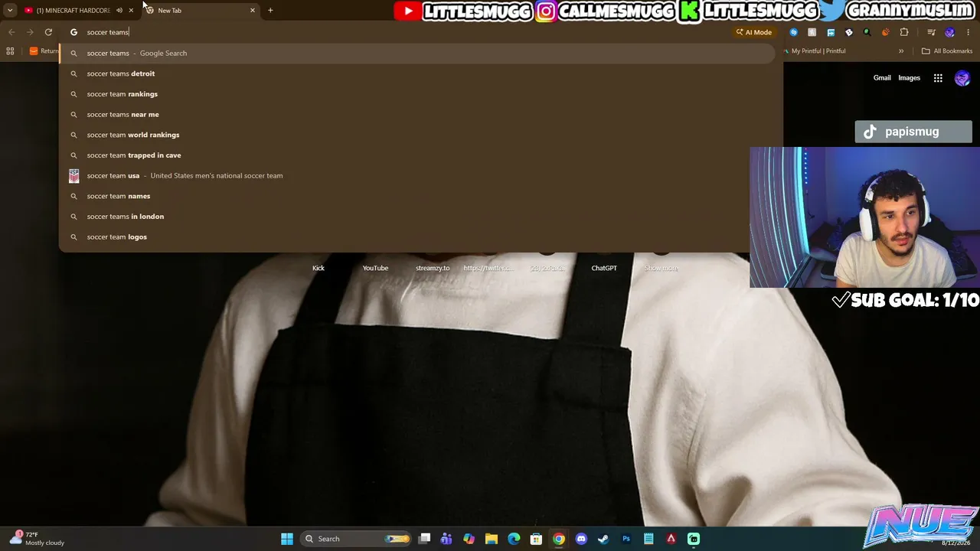Switch to the MINECRAFT HARDCORE tab
This screenshot has height=551, width=980.
(x=73, y=10)
